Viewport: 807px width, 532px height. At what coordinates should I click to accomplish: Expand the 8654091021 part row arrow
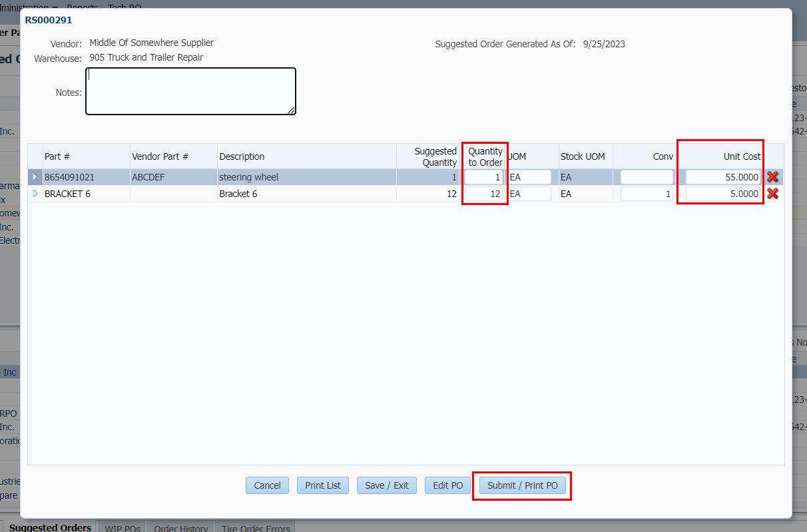coord(35,177)
